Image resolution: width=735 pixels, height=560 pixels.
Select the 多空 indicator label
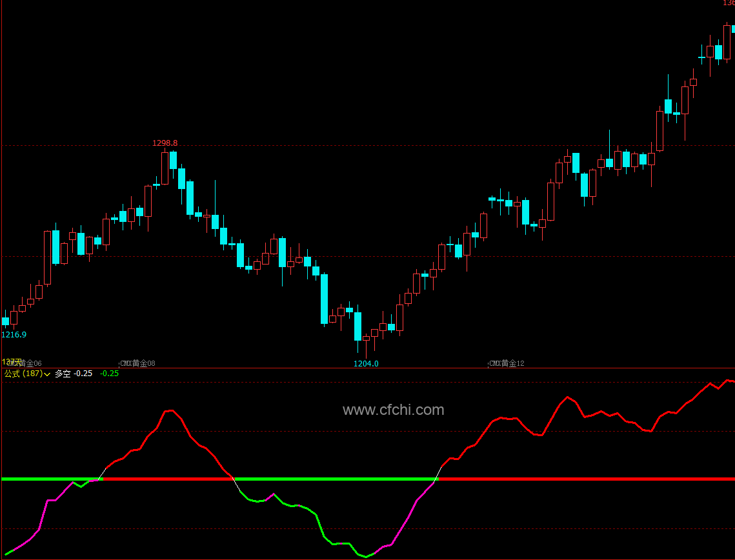pos(63,374)
